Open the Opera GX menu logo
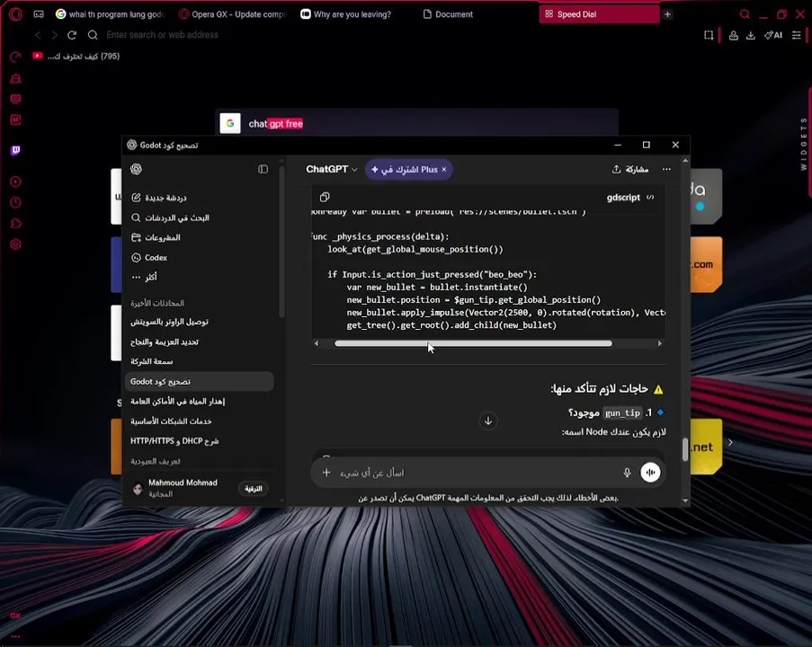 coord(15,14)
